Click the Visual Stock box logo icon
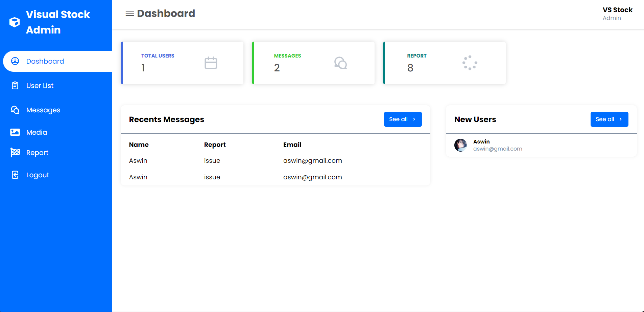The image size is (644, 312). point(15,22)
